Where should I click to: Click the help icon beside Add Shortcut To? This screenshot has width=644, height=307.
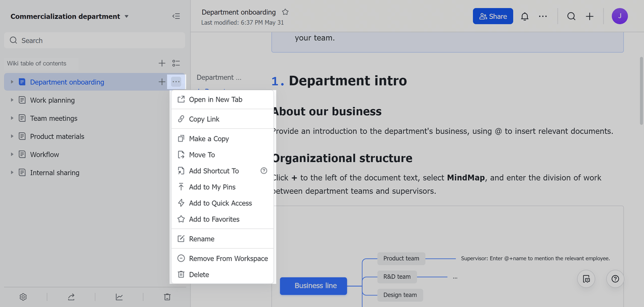[264, 171]
